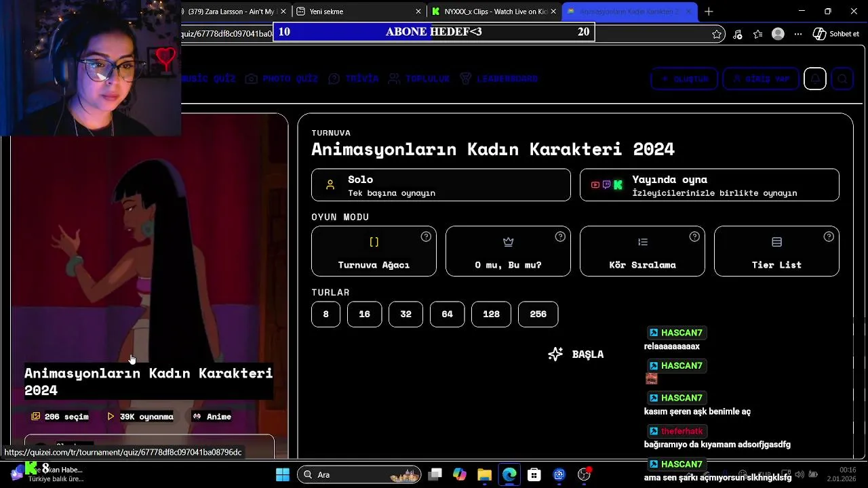Screen dimensions: 868x488
Task: Add page to favorites with star icon
Action: pos(717,34)
